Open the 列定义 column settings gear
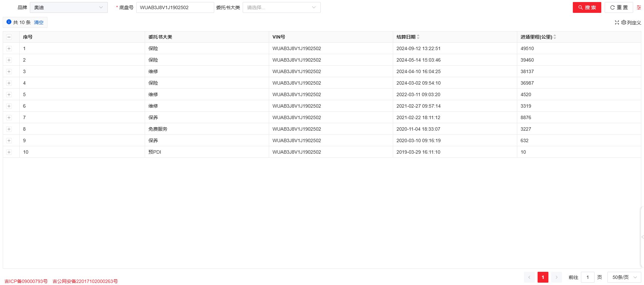The height and width of the screenshot is (285, 644). 624,23
